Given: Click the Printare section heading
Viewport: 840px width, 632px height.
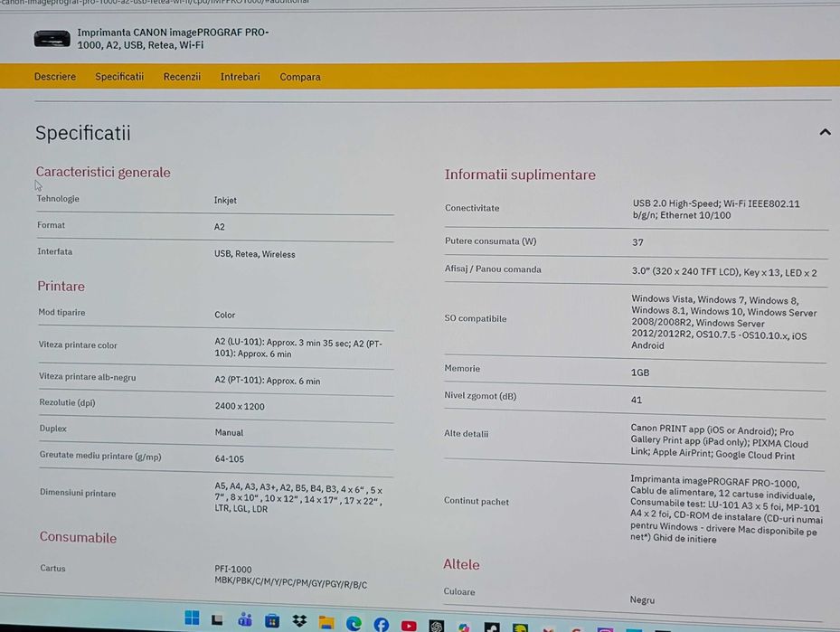Looking at the screenshot, I should (61, 286).
